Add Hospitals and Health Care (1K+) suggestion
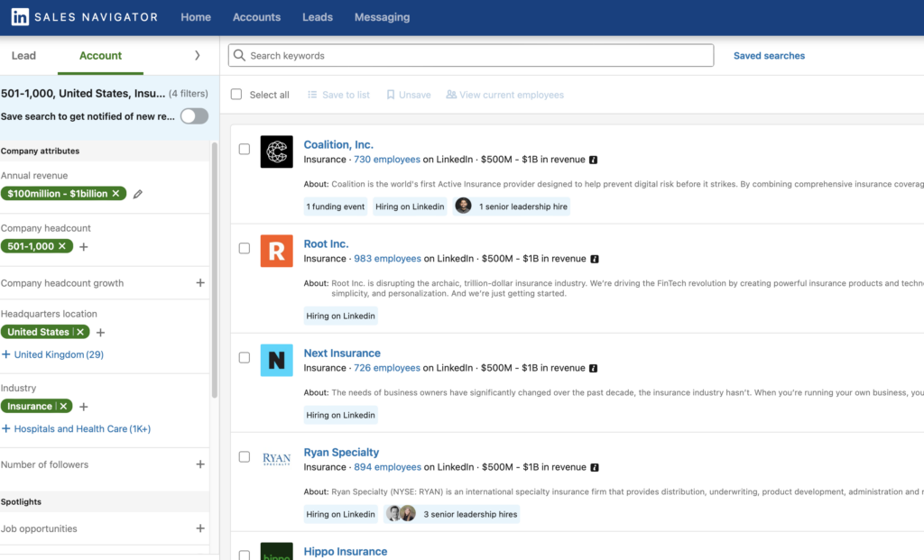924x560 pixels. point(76,428)
